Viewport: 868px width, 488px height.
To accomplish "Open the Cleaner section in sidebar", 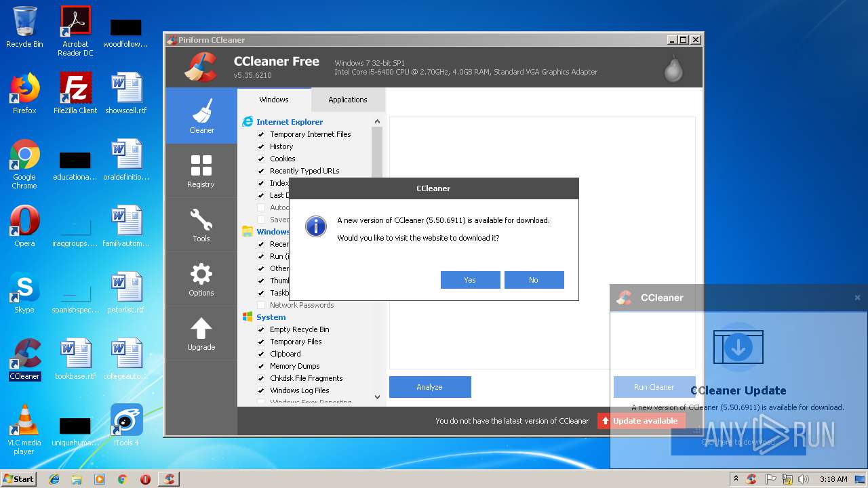I will [x=201, y=115].
